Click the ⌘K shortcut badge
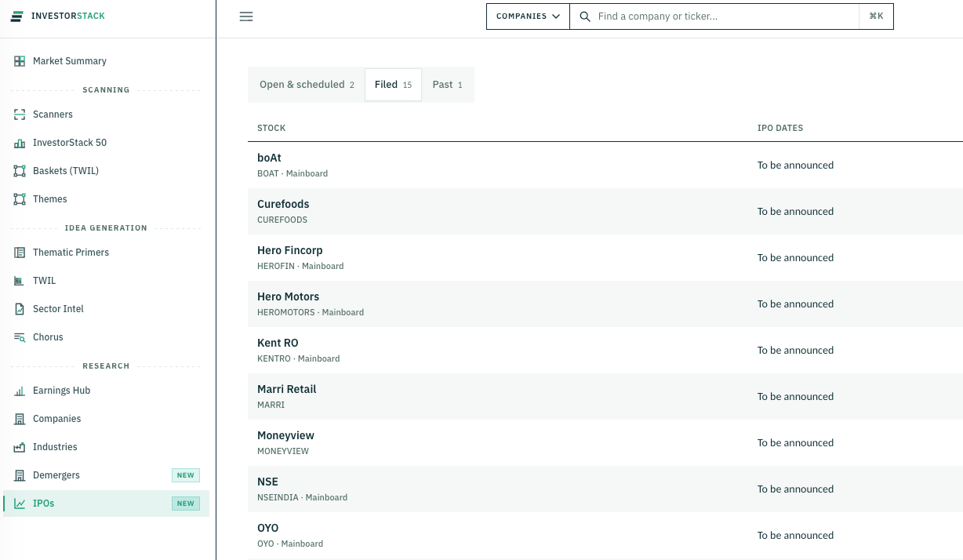 pyautogui.click(x=876, y=16)
